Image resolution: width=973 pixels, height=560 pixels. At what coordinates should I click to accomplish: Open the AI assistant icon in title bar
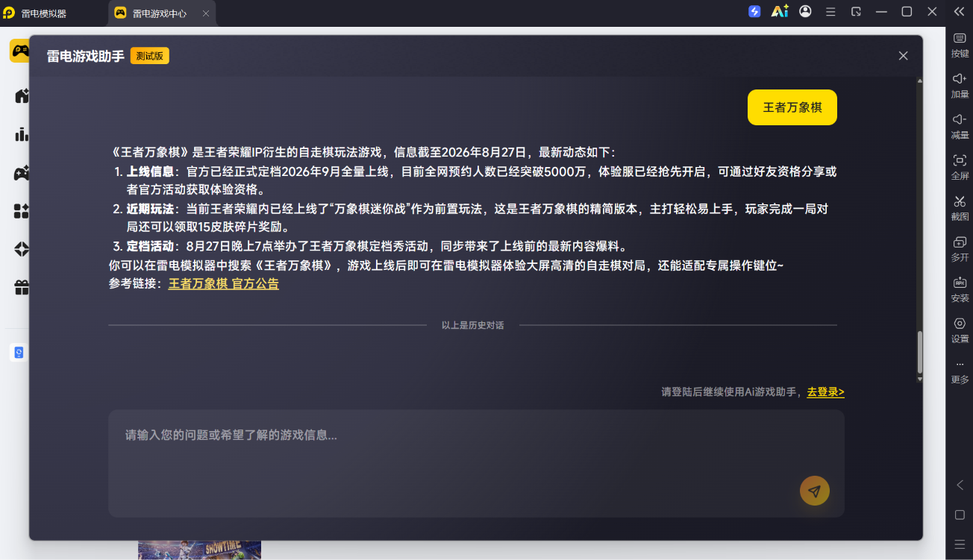click(x=780, y=11)
